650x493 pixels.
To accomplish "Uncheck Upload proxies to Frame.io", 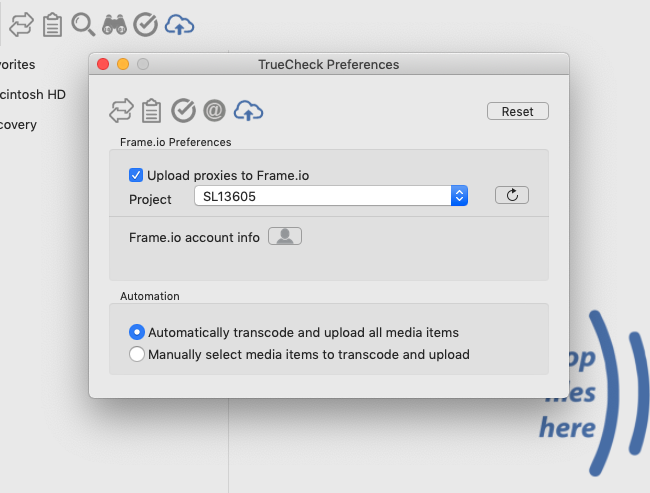I will point(136,175).
